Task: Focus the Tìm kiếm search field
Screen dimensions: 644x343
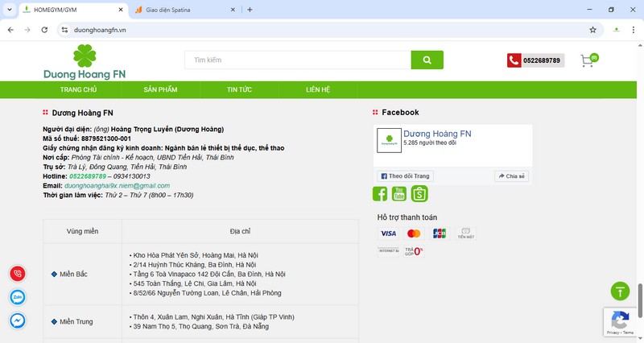Action: coord(298,60)
